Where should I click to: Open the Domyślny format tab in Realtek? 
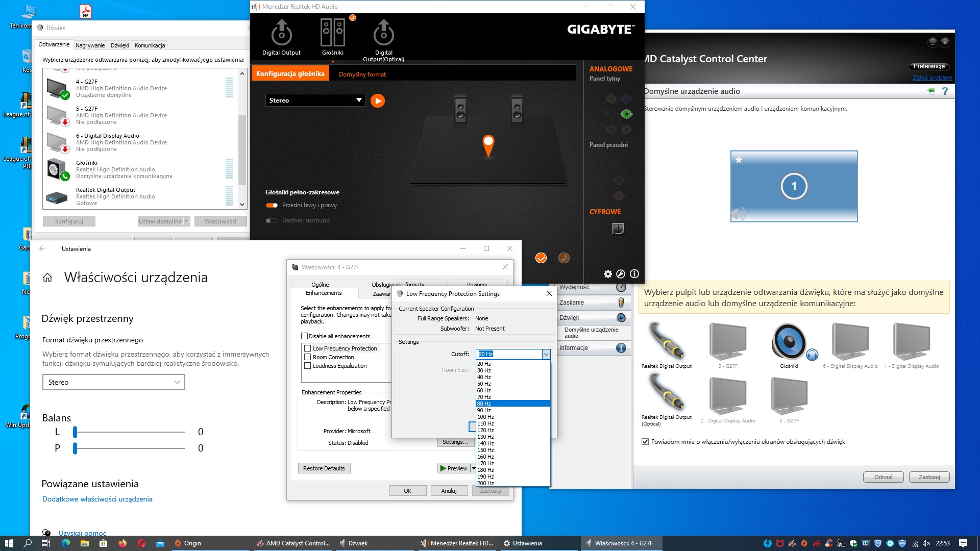pyautogui.click(x=362, y=74)
